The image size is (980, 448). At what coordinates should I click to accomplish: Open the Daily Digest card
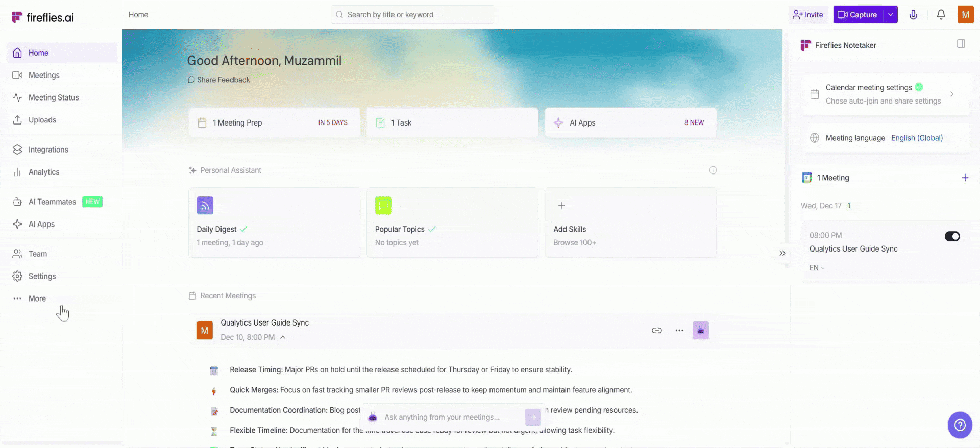click(x=274, y=222)
